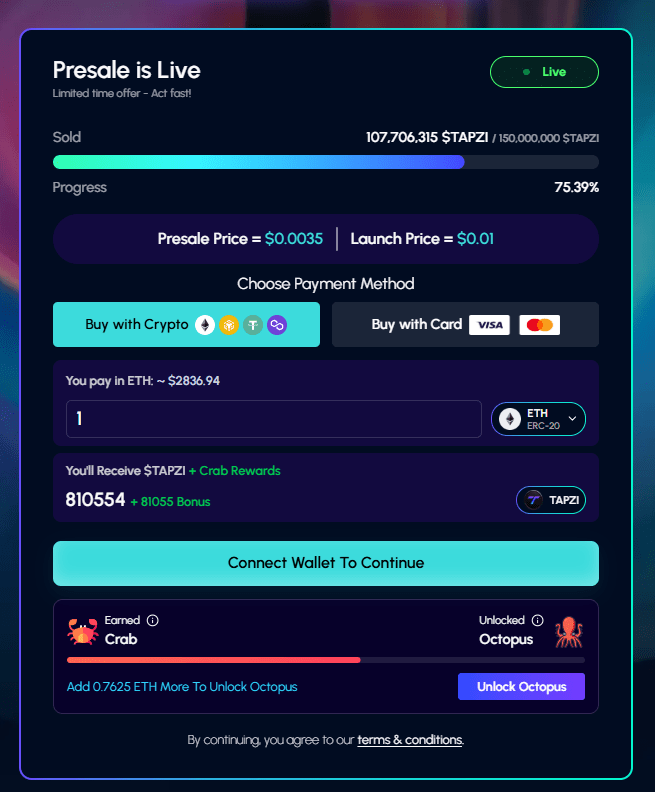Click the Tether USDT coin icon
This screenshot has height=792, width=655.
coord(253,325)
